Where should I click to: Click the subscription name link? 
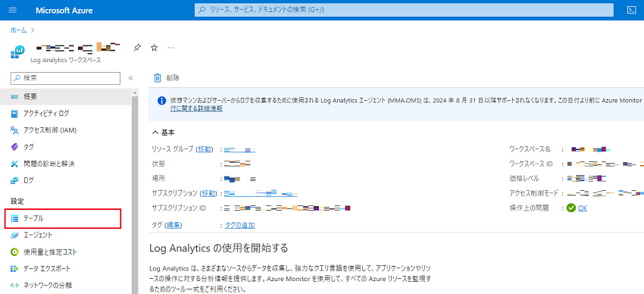tap(261, 193)
